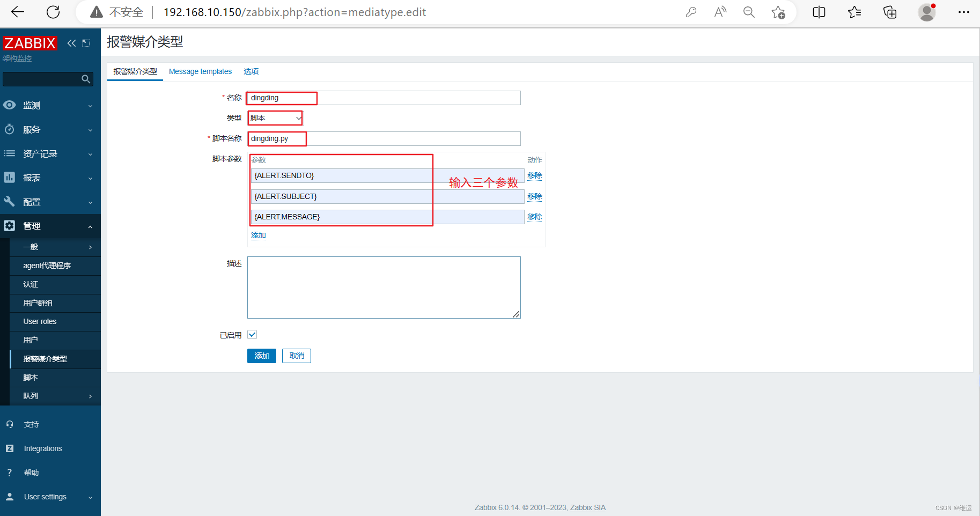Click the blue 添加 submit button
Screen dimensions: 980x516
(262, 356)
